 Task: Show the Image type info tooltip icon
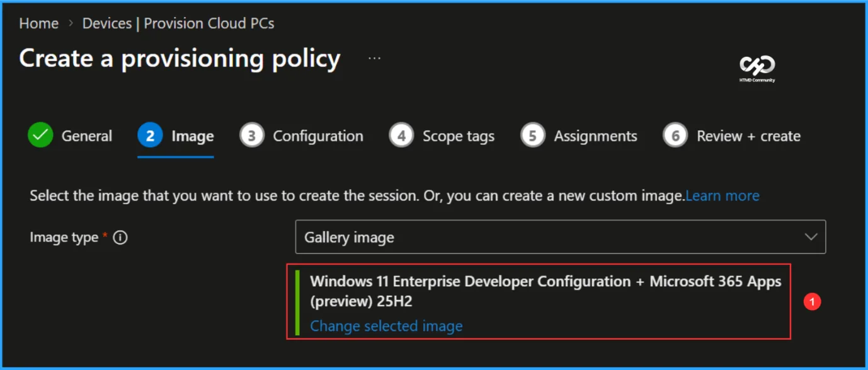pos(120,238)
